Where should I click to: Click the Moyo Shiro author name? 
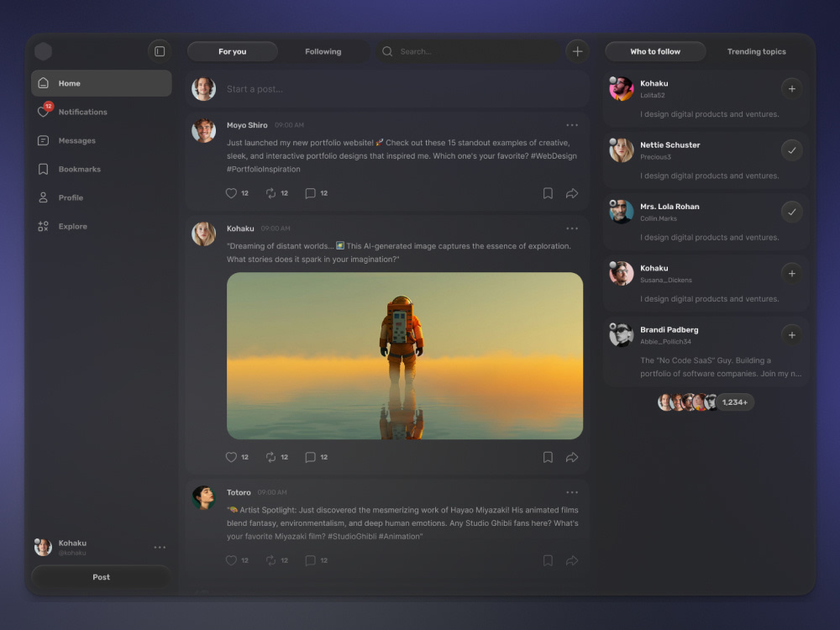click(247, 125)
